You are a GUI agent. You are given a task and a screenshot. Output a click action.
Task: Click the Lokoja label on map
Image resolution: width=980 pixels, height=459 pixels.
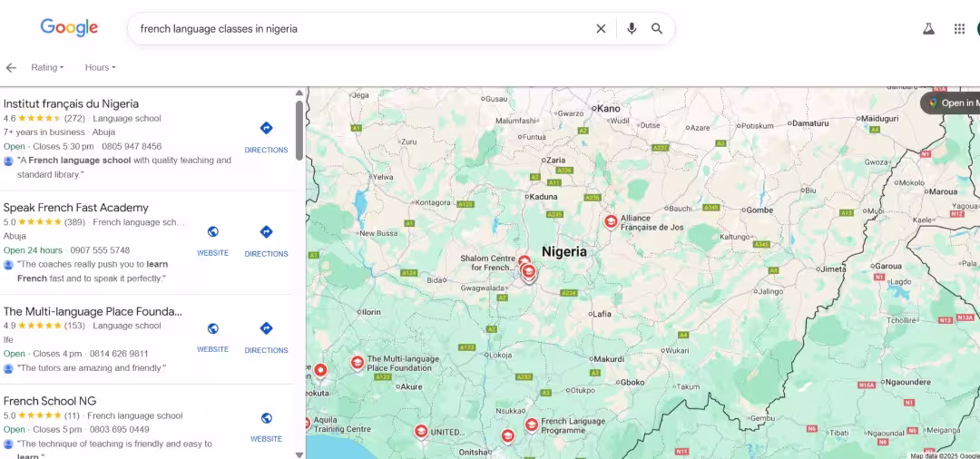(499, 355)
